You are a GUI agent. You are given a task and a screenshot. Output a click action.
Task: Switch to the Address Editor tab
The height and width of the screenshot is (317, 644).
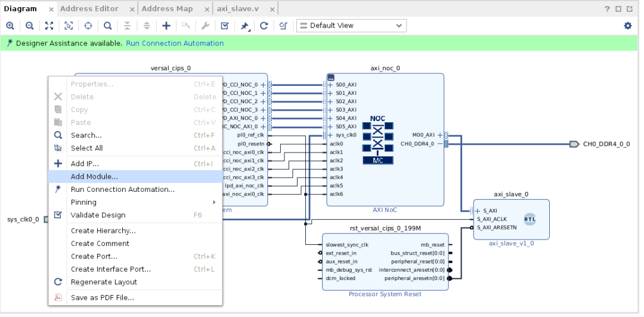coord(89,9)
